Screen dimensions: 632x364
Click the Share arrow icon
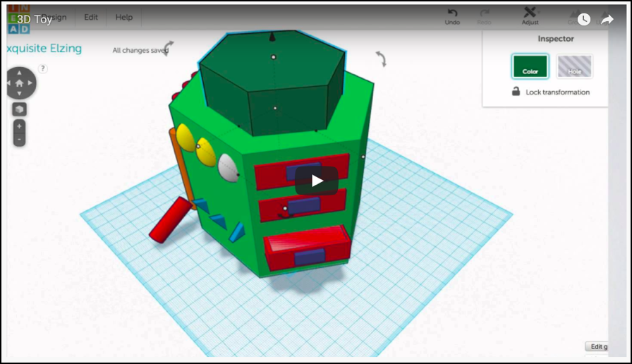607,19
